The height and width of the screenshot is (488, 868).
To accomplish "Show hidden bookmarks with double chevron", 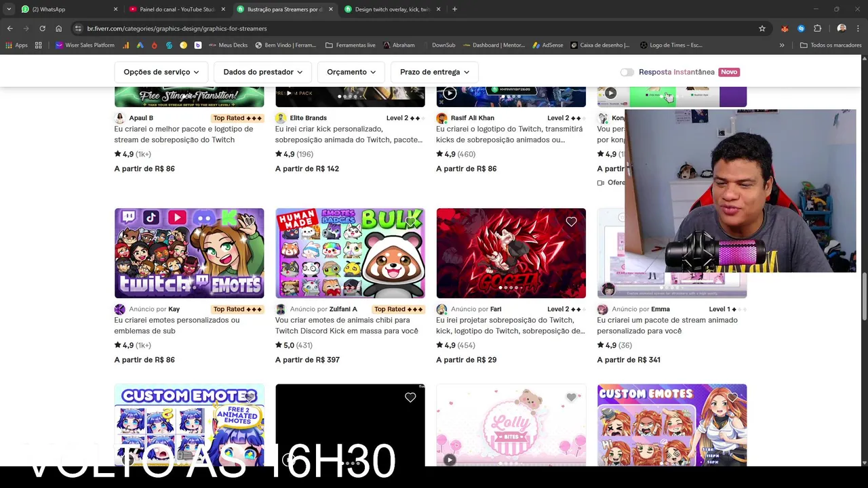I will click(782, 45).
